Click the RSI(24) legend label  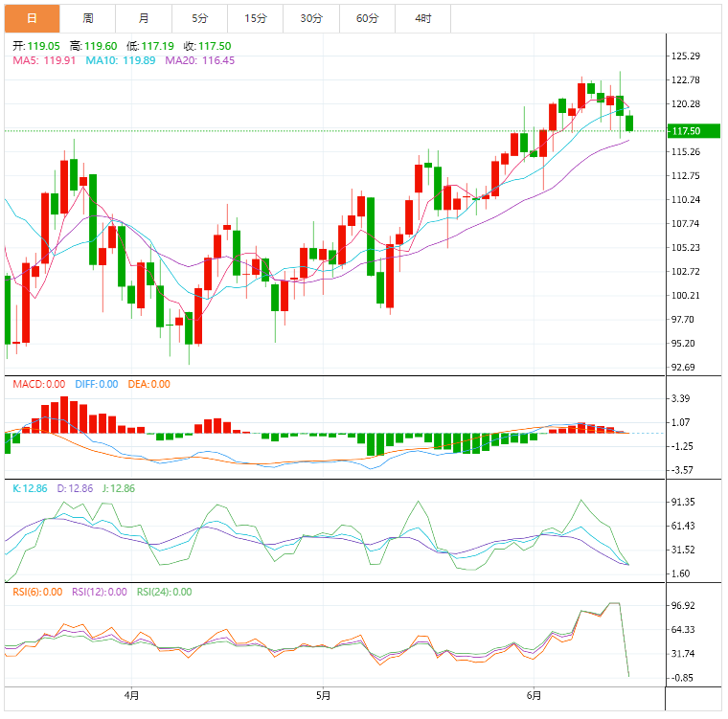click(x=164, y=592)
